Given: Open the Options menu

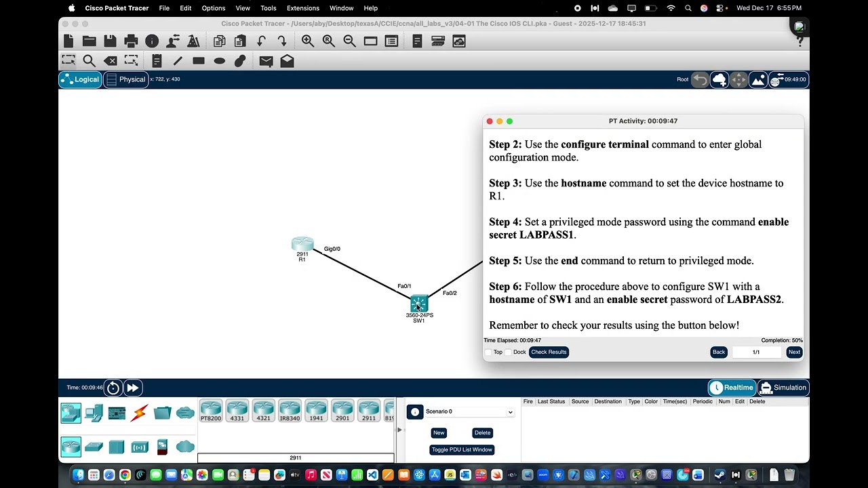Looking at the screenshot, I should click(x=214, y=8).
